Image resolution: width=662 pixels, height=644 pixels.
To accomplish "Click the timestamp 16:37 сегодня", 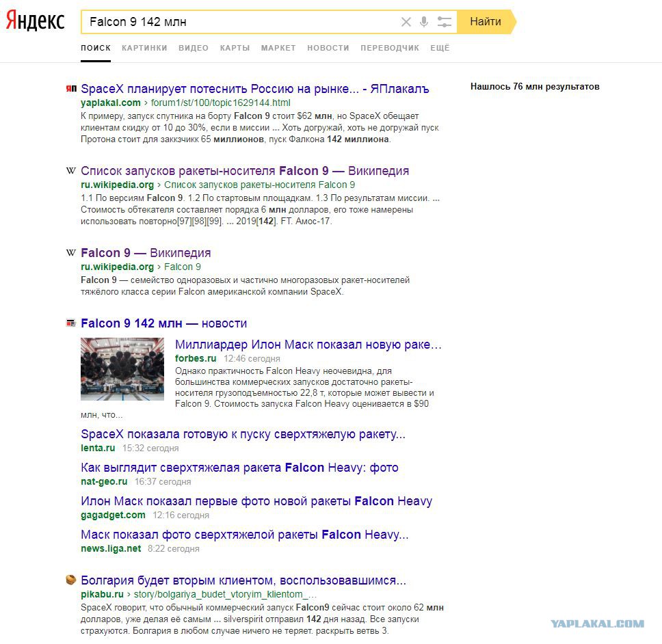I will pos(163,481).
